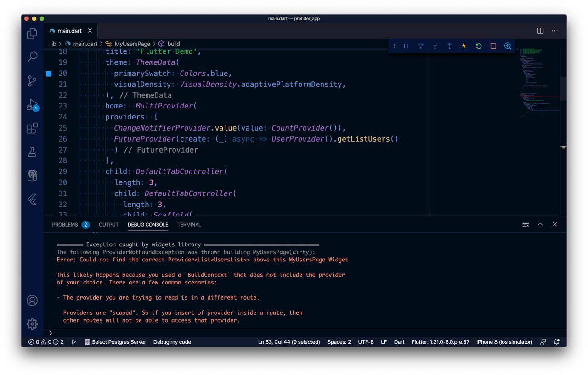The width and height of the screenshot is (588, 375).
Task: Click the start debugging status bar icon
Action: pos(73,342)
